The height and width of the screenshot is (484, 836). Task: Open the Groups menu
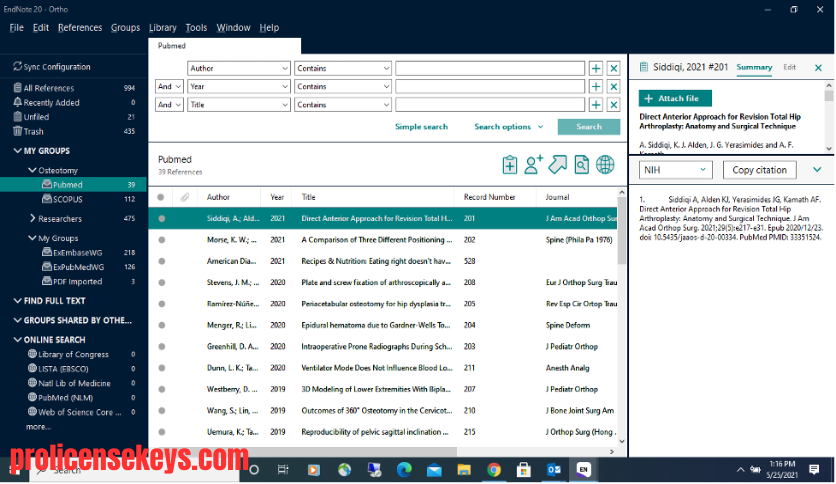point(125,28)
